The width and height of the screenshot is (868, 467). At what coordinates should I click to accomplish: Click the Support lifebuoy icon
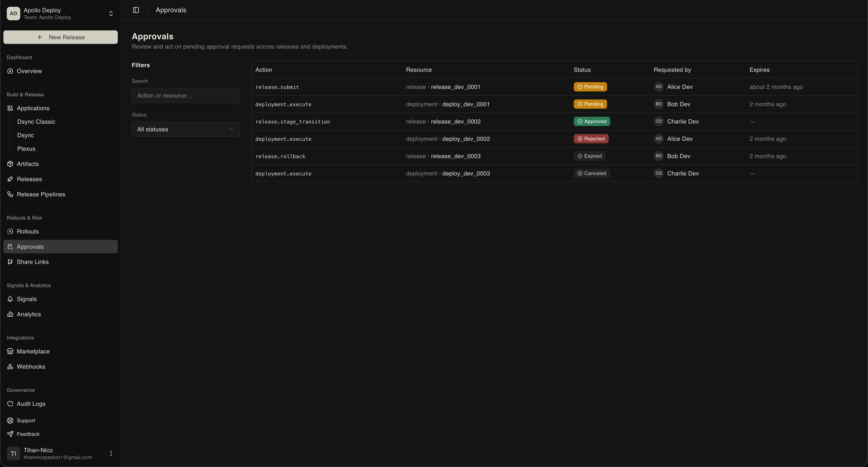(x=10, y=421)
